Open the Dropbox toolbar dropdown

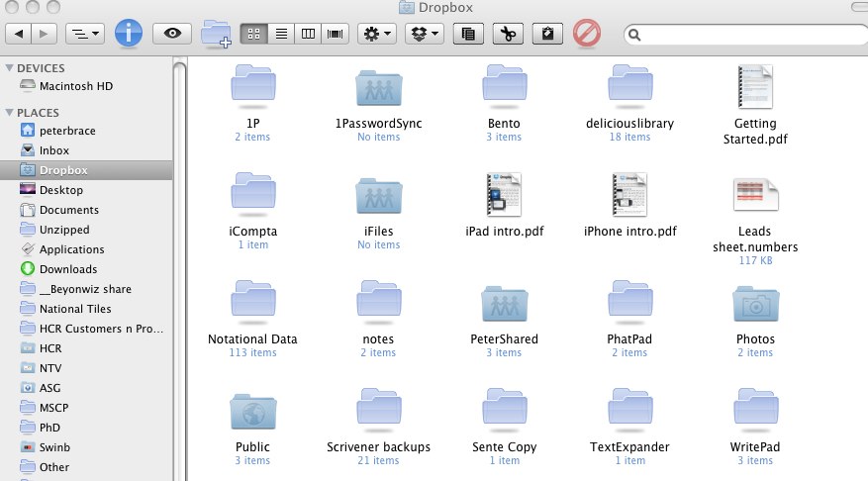point(425,34)
